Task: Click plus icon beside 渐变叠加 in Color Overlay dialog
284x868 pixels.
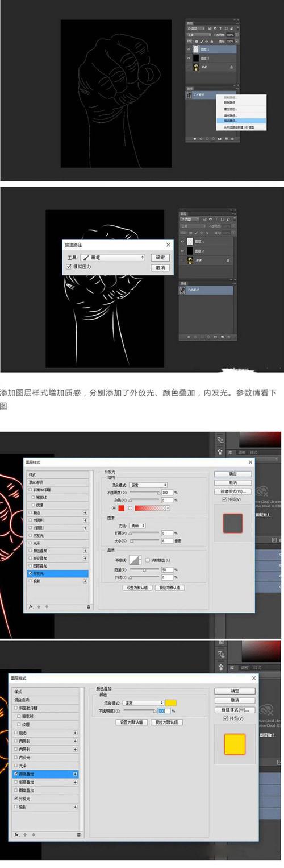Action: tap(75, 782)
